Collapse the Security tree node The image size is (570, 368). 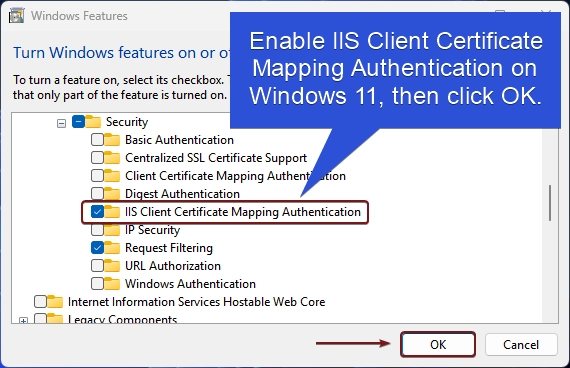point(61,124)
